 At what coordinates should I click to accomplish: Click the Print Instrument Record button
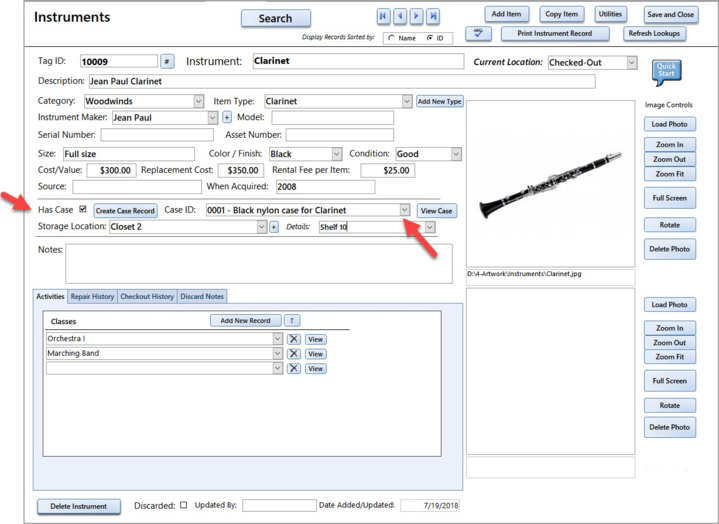pos(555,34)
